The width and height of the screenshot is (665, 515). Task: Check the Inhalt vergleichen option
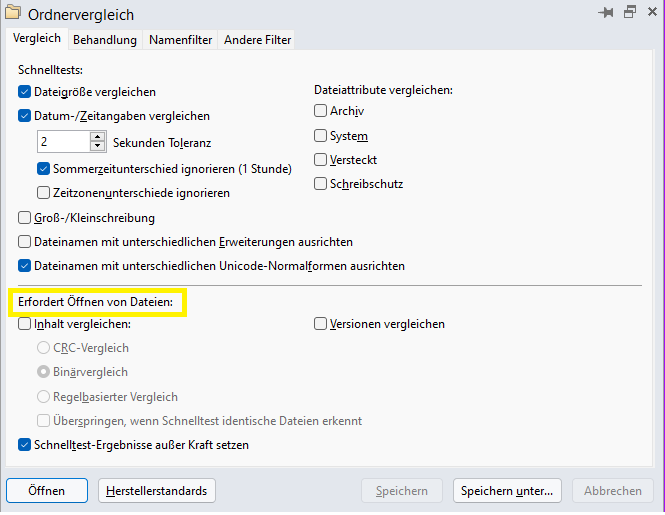click(25, 324)
